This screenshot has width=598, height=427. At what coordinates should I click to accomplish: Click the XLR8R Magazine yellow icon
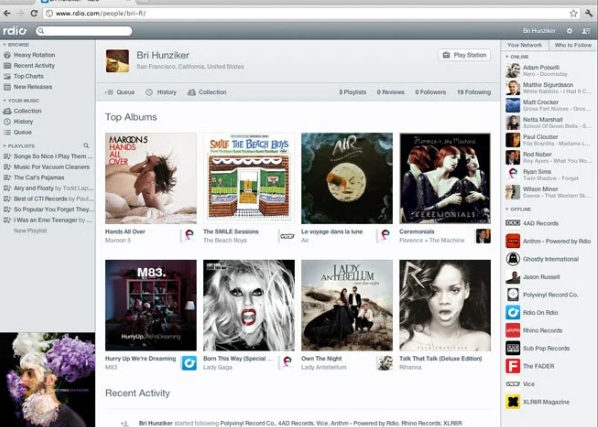[x=513, y=402]
